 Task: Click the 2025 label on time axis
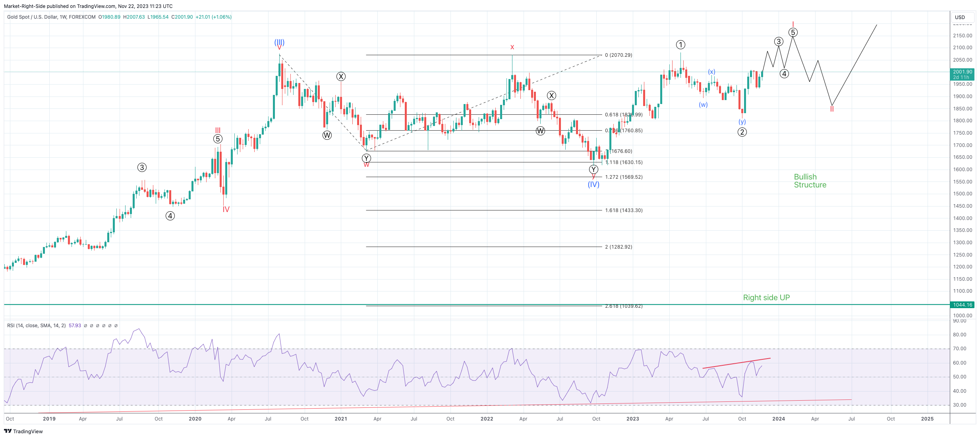pos(928,419)
